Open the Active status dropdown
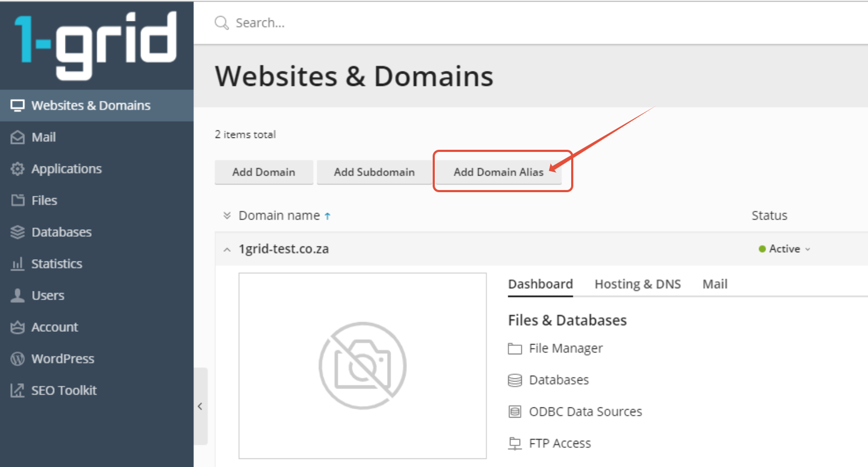This screenshot has width=868, height=467. [785, 249]
